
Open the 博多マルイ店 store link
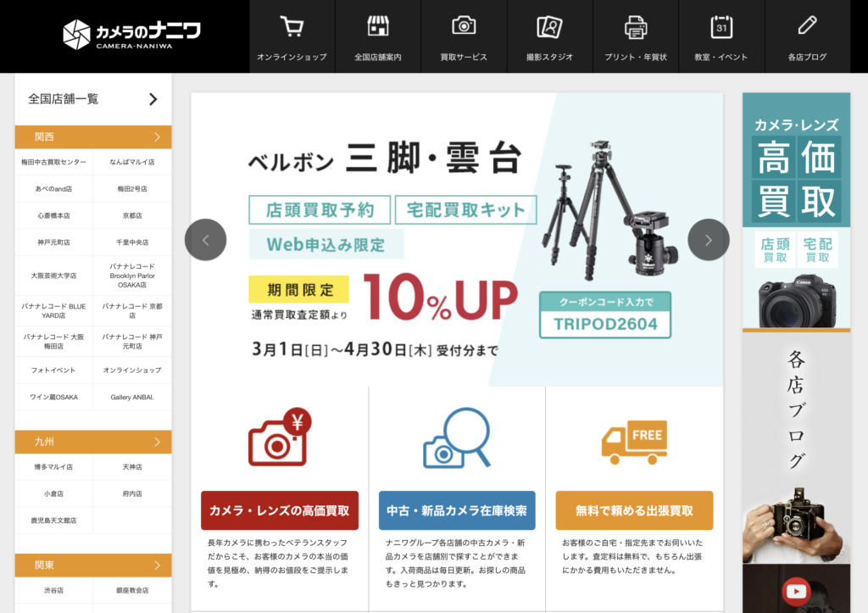(x=54, y=467)
